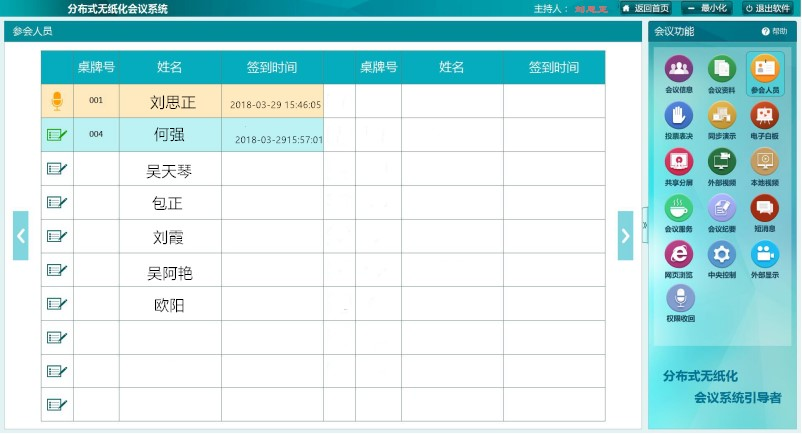Screen dimensions: 802x434
Task: Go to next attendee page with right arrow
Action: coord(626,236)
